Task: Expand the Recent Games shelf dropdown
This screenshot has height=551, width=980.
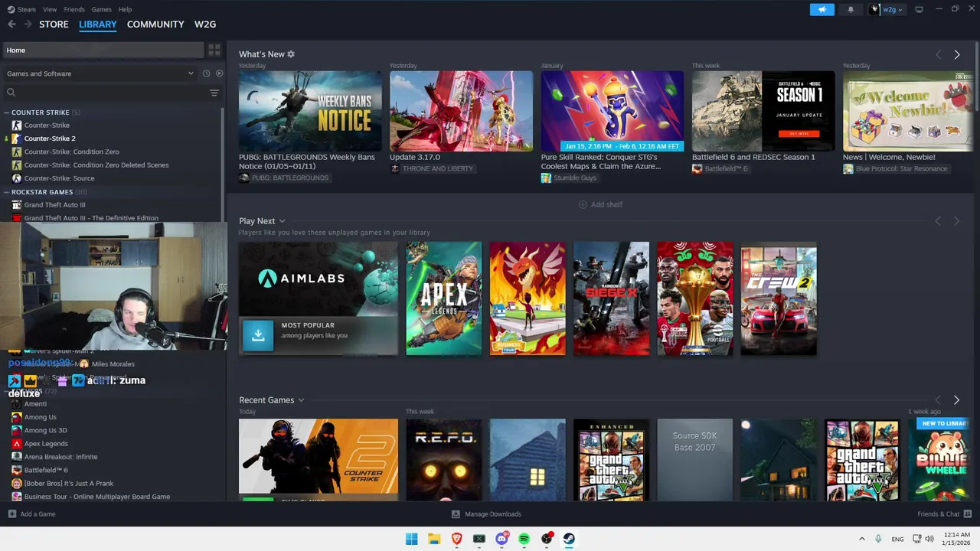Action: (301, 400)
